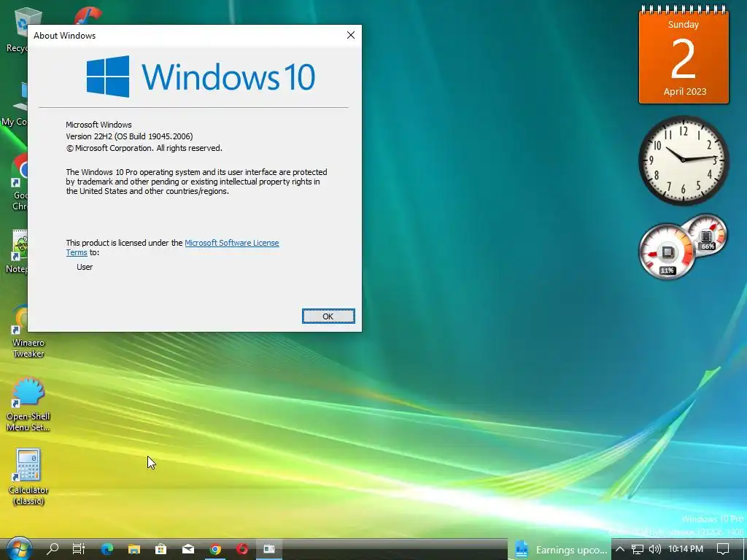Select the Open-Shell Menu Settings shortcut
Image resolution: width=747 pixels, height=560 pixels.
[28, 405]
